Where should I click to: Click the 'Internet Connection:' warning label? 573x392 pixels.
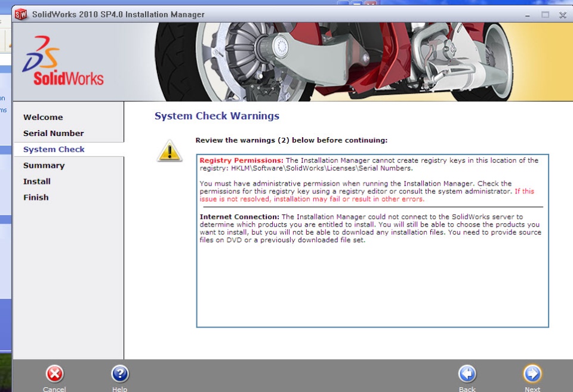(x=239, y=217)
